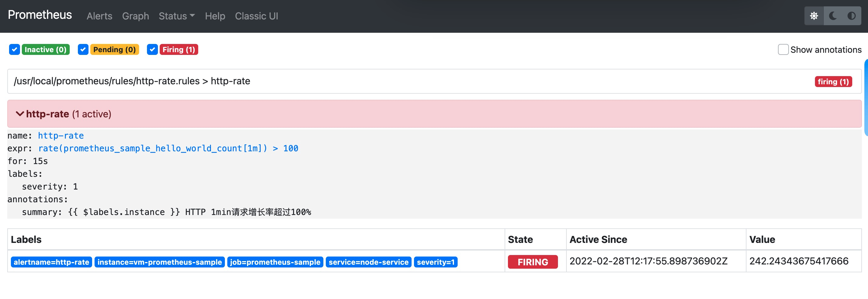Viewport: 868px width, 299px height.
Task: Click the Pending (0) yellow badge
Action: point(115,49)
